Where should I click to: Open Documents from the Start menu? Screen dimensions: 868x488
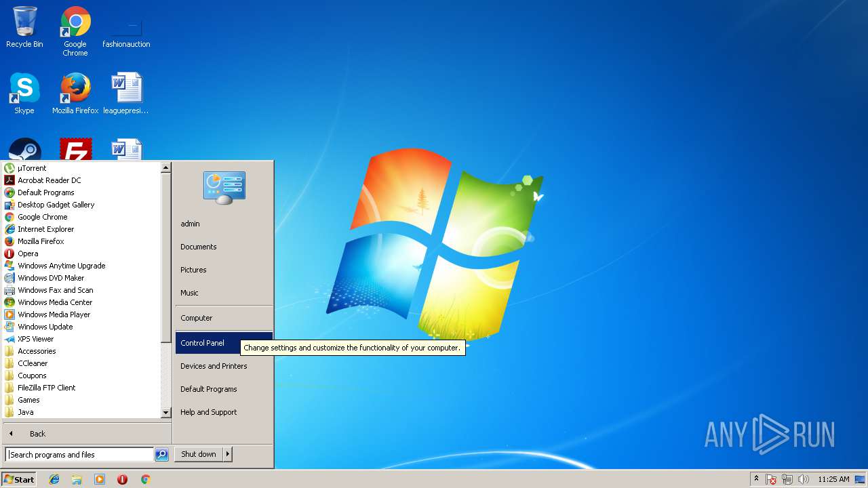click(x=224, y=247)
